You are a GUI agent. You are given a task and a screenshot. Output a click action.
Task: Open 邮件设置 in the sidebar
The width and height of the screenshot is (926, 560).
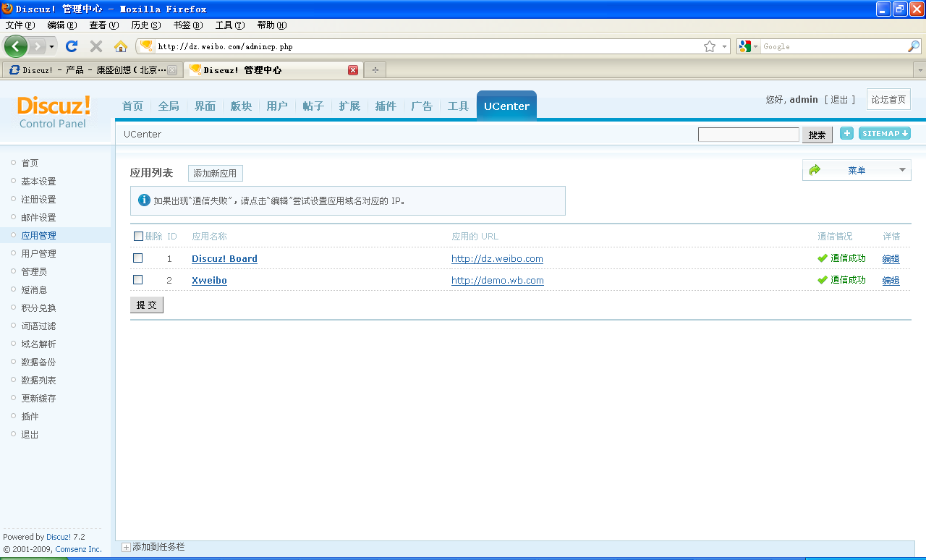point(38,218)
